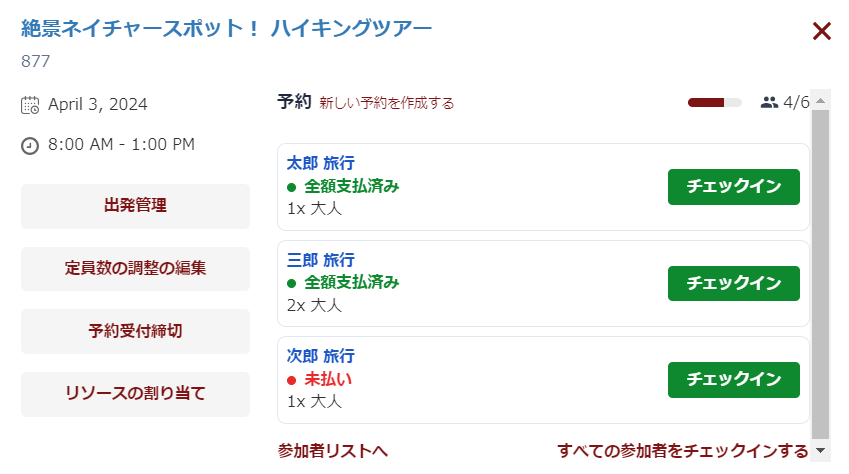Viewport: 849px width, 474px height.
Task: Click the clock icon beside the tour time
Action: (30, 145)
